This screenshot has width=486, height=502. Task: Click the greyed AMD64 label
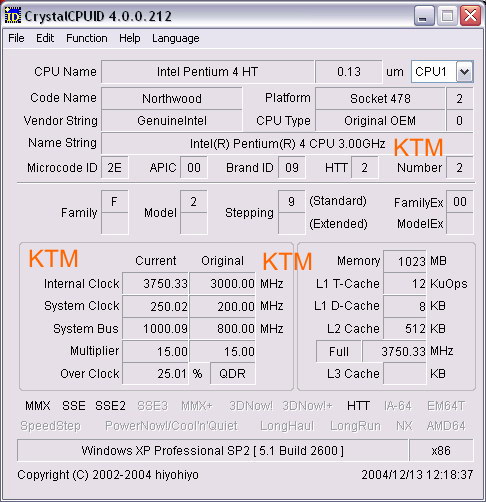coord(446,426)
